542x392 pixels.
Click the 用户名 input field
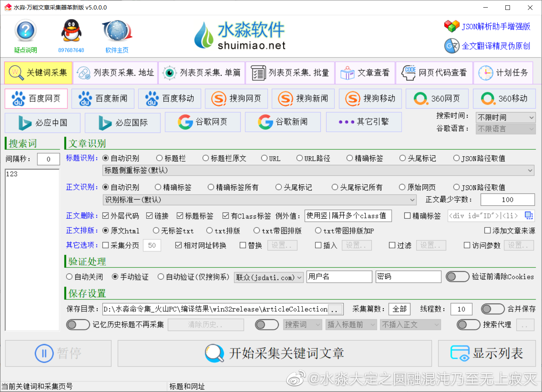click(339, 277)
